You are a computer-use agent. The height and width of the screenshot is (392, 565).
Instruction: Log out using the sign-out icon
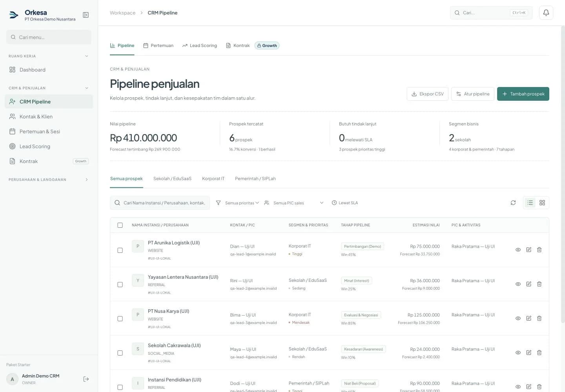[x=86, y=379]
